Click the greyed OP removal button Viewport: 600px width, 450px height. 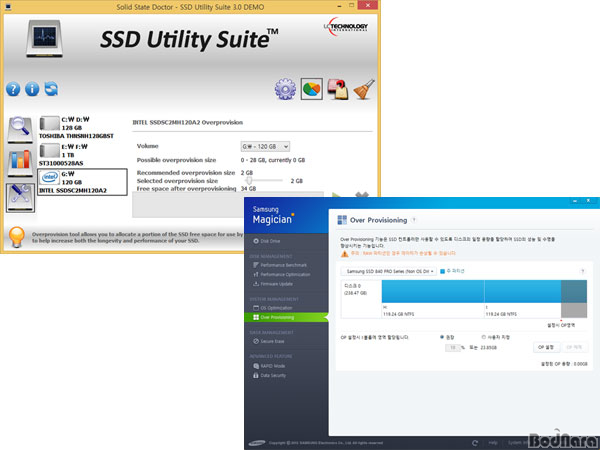pyautogui.click(x=574, y=347)
